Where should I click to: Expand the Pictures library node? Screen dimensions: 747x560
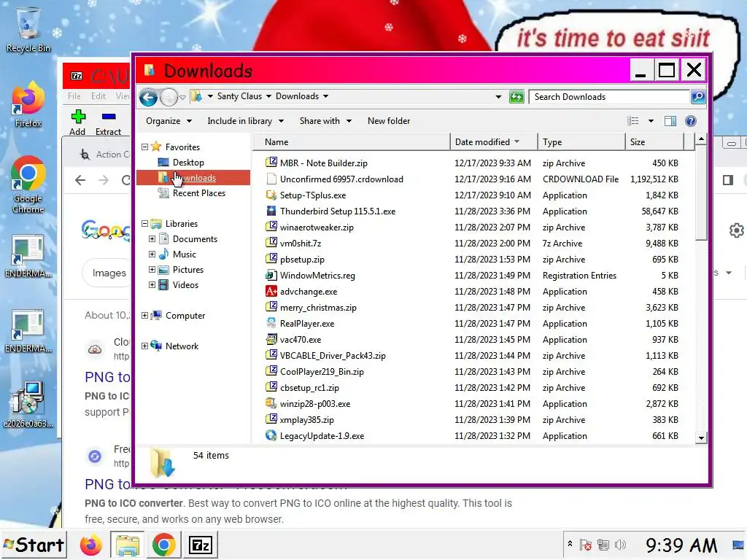152,270
